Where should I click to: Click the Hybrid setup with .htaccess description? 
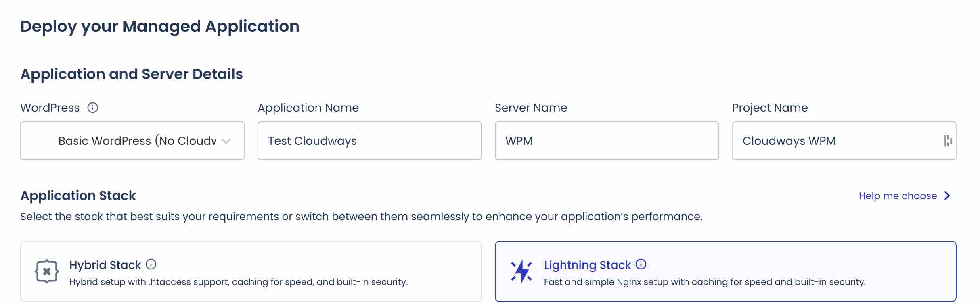[239, 282]
